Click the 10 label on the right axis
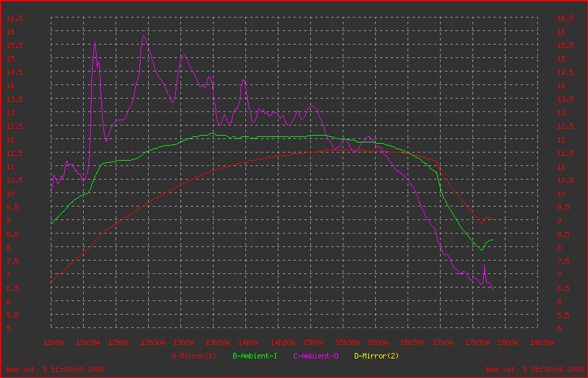588x378 pixels. pyautogui.click(x=561, y=194)
